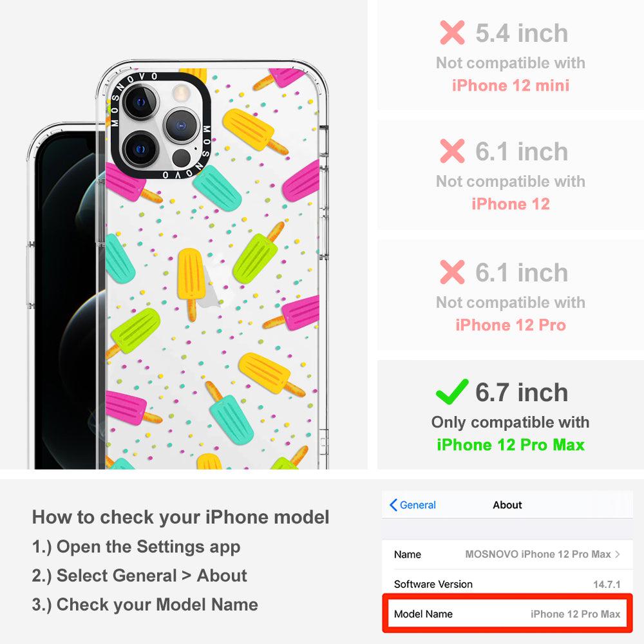Click the faint Apple logo on the case
This screenshot has height=644, width=644.
tap(214, 282)
